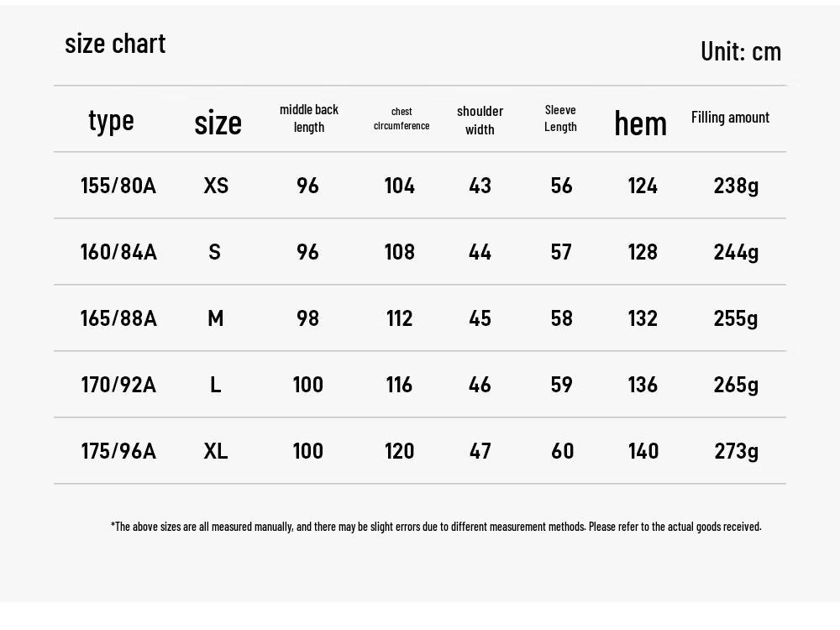Select hem value 132 in M row
The height and width of the screenshot is (630, 840).
[643, 318]
